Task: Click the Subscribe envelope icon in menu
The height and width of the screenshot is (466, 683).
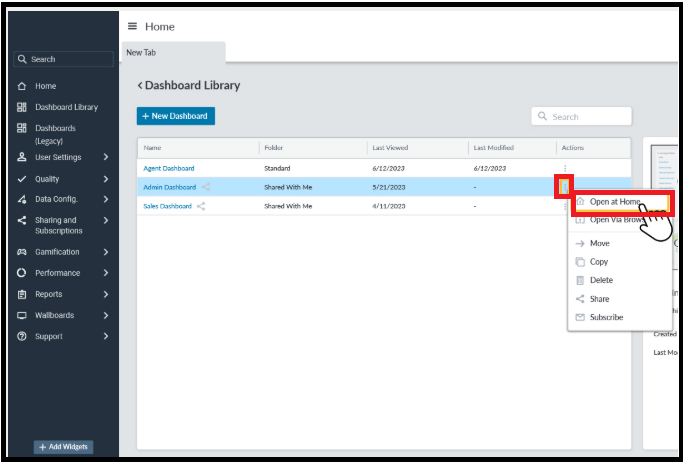Action: (580, 317)
